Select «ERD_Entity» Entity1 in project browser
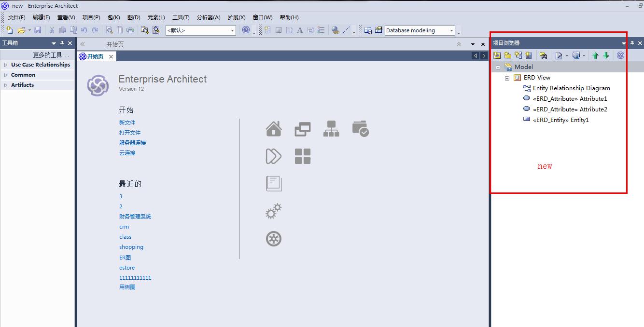Image resolution: width=644 pixels, height=327 pixels. tap(561, 120)
